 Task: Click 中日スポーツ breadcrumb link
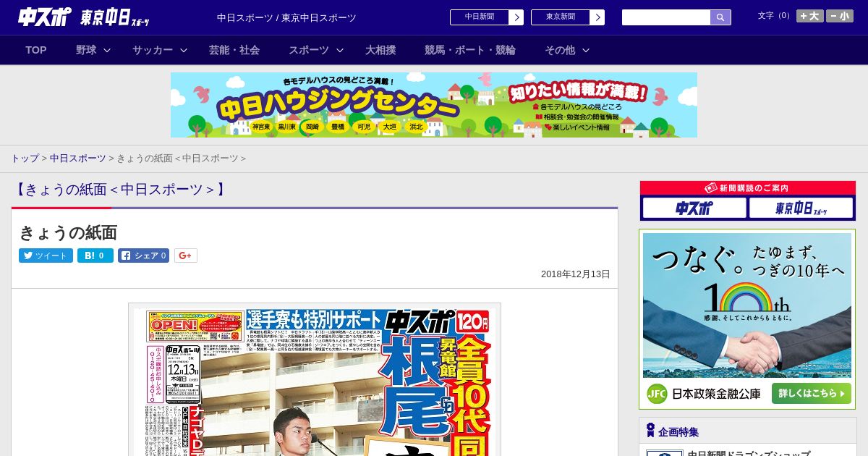(77, 158)
